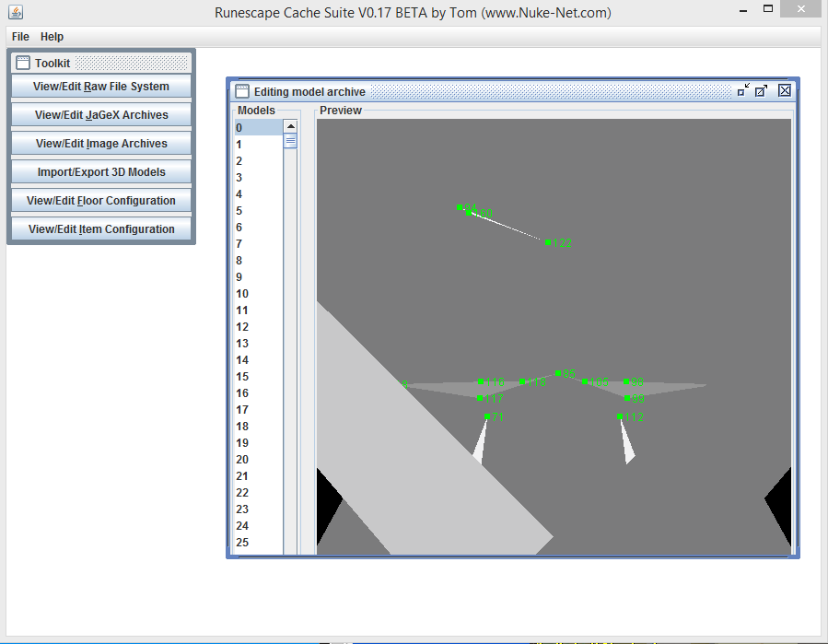Click vertex marker 85 in preview
Viewport: 828px width, 644px height.
tap(557, 373)
